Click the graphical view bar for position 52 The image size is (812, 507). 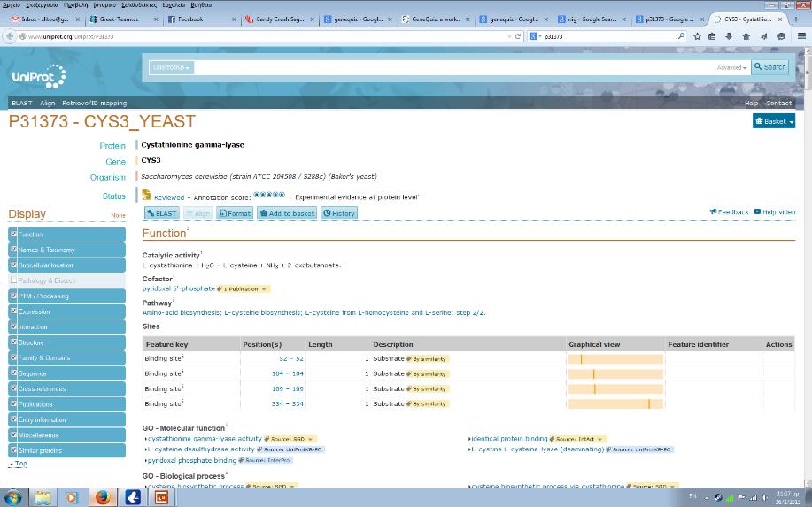point(615,358)
